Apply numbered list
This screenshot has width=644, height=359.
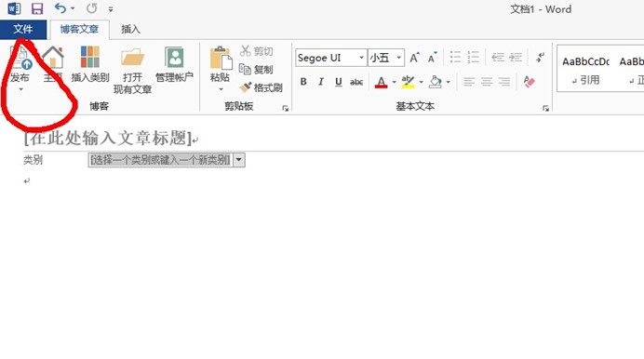click(473, 57)
